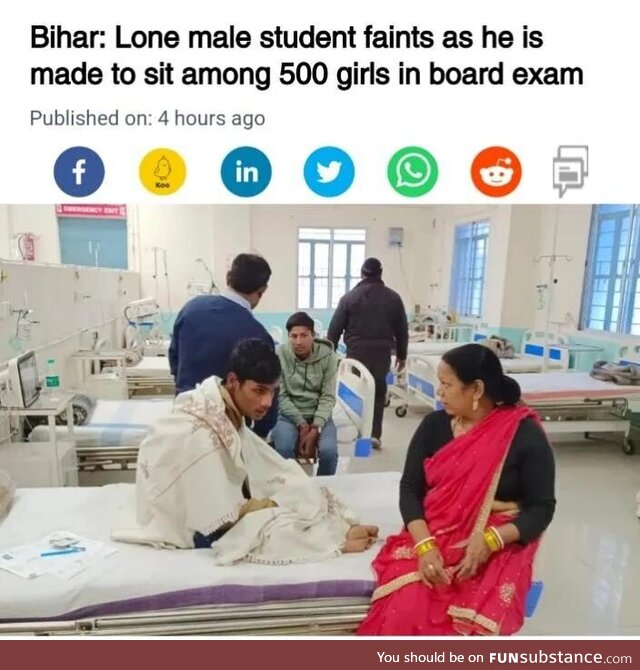Open the hospital ward article photo

point(320,420)
